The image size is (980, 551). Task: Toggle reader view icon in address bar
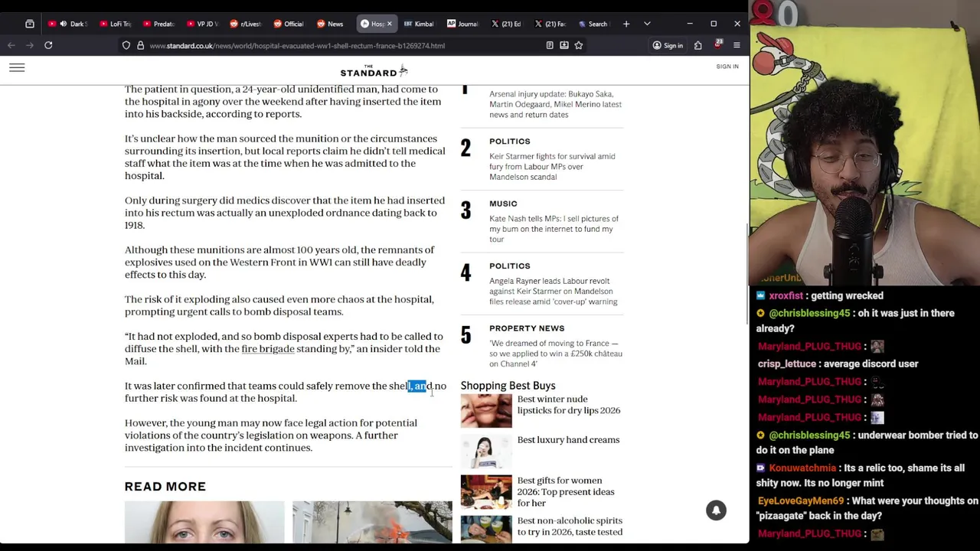click(550, 45)
